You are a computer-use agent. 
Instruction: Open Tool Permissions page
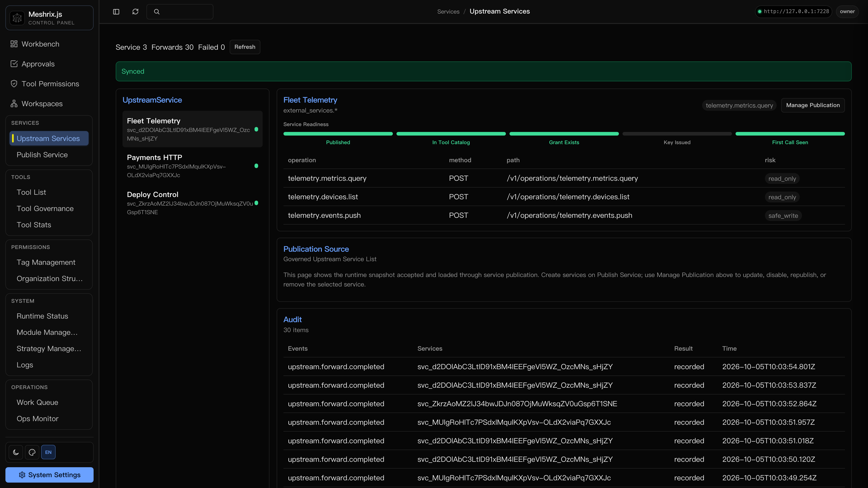49,84
